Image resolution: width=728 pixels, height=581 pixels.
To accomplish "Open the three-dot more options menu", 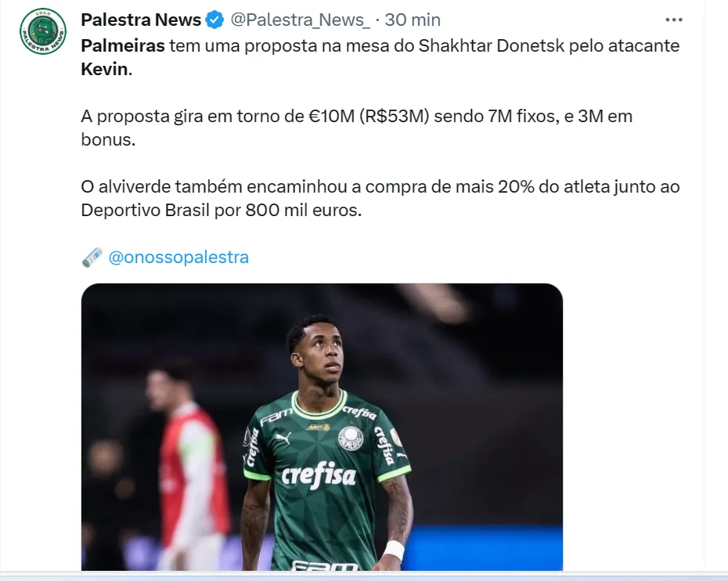I will [674, 20].
